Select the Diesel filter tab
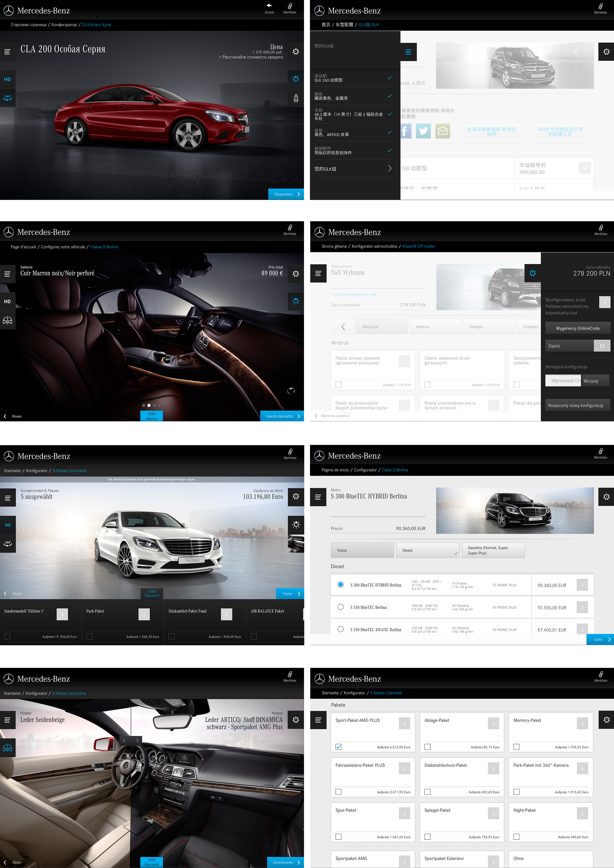The width and height of the screenshot is (614, 868). click(x=427, y=551)
